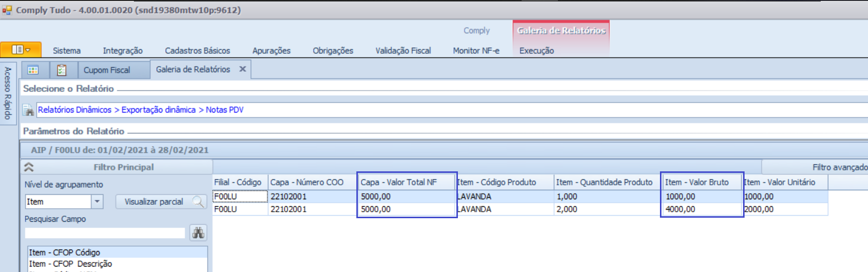Click the Visualizar parcial button

(x=161, y=202)
